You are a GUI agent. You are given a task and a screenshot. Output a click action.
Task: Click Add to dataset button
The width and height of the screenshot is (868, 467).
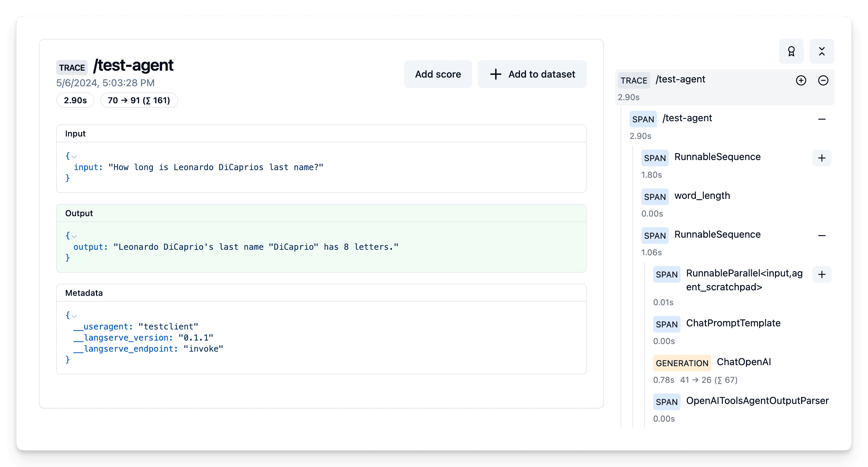point(532,74)
